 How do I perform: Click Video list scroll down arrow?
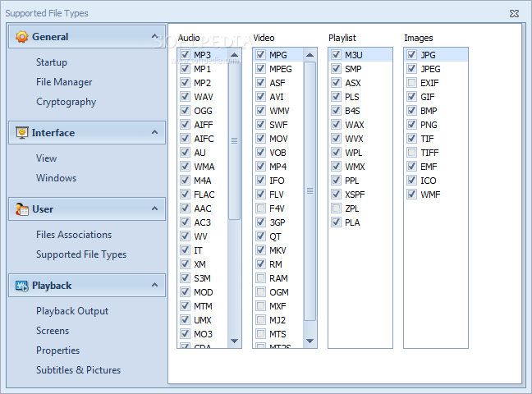tap(310, 341)
